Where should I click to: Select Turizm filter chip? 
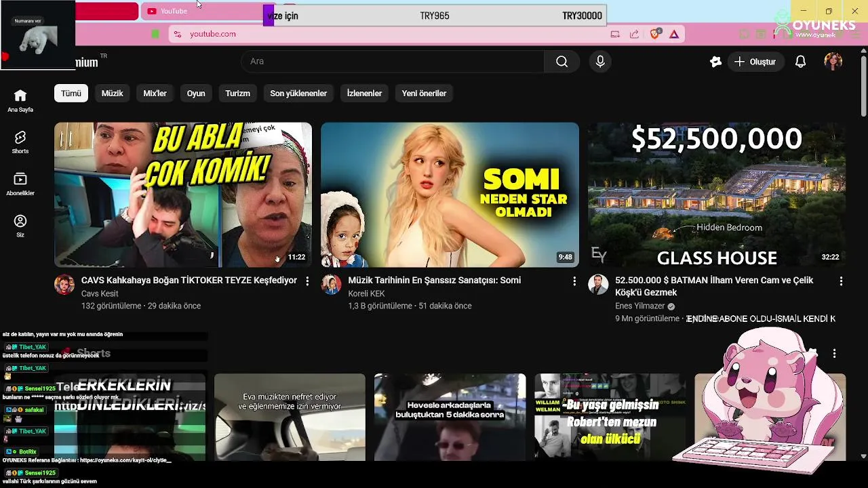[x=237, y=94]
